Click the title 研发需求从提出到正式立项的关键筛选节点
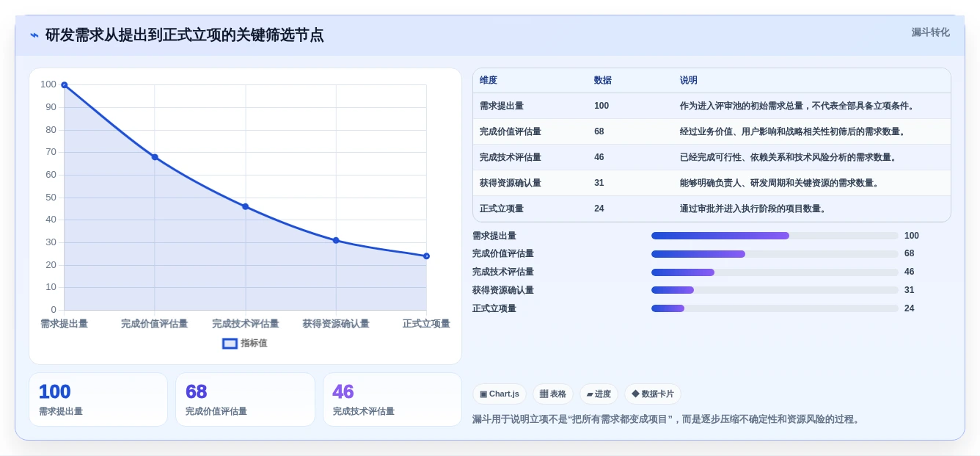Screen dimensions: 980x456 coord(184,35)
